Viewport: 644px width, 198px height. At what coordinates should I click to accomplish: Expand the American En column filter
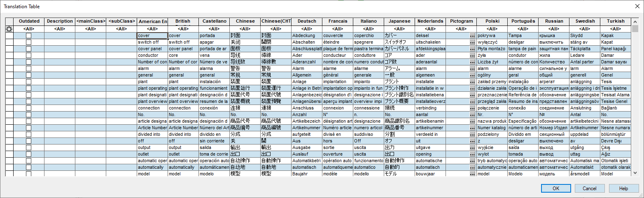[x=152, y=29]
